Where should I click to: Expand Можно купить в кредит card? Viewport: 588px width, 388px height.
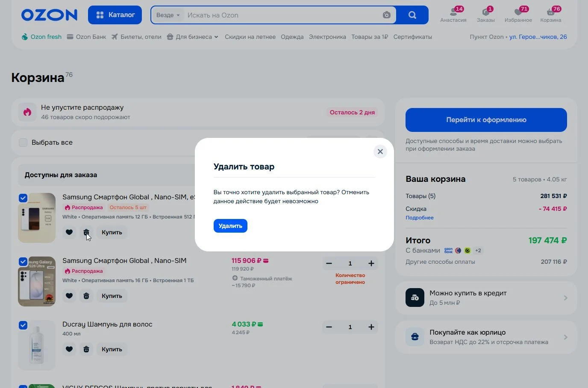(486, 298)
